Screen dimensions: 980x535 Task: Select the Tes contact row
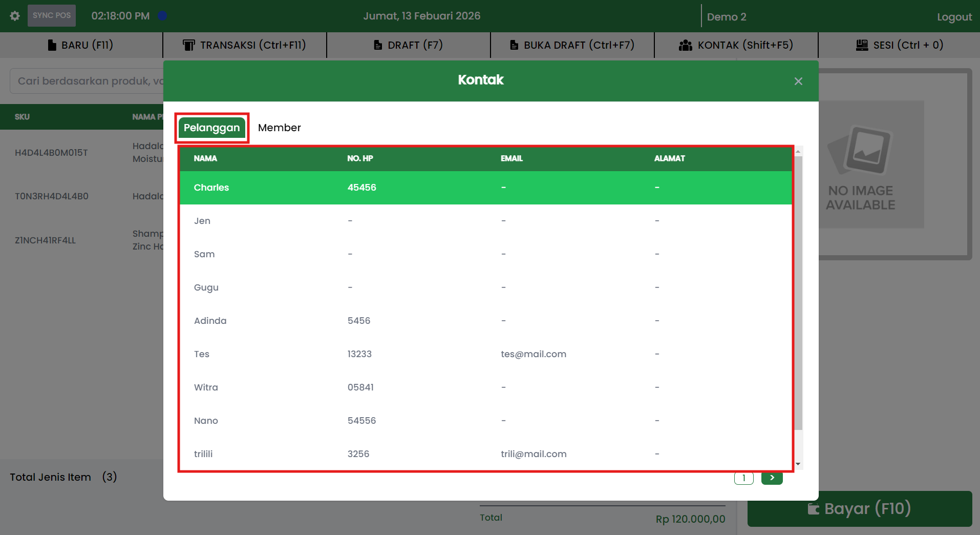(x=485, y=354)
